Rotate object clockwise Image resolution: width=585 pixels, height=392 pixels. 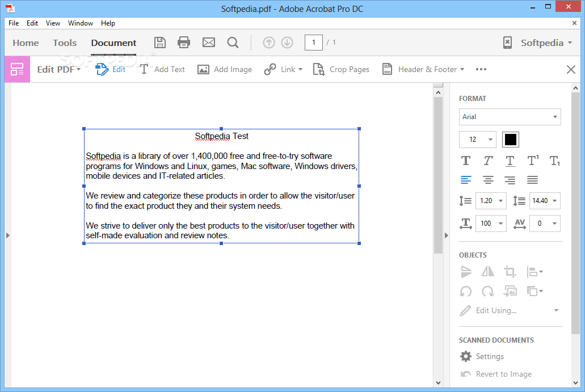point(487,291)
